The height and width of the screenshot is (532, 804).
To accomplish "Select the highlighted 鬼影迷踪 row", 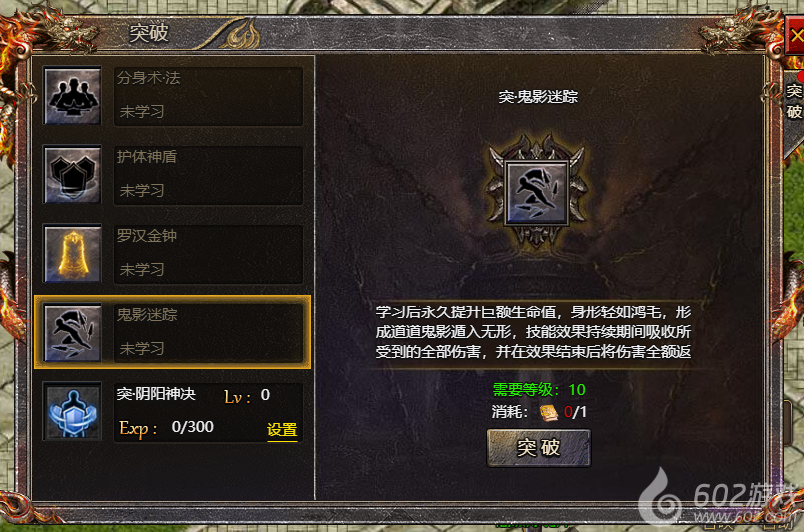I will 173,332.
